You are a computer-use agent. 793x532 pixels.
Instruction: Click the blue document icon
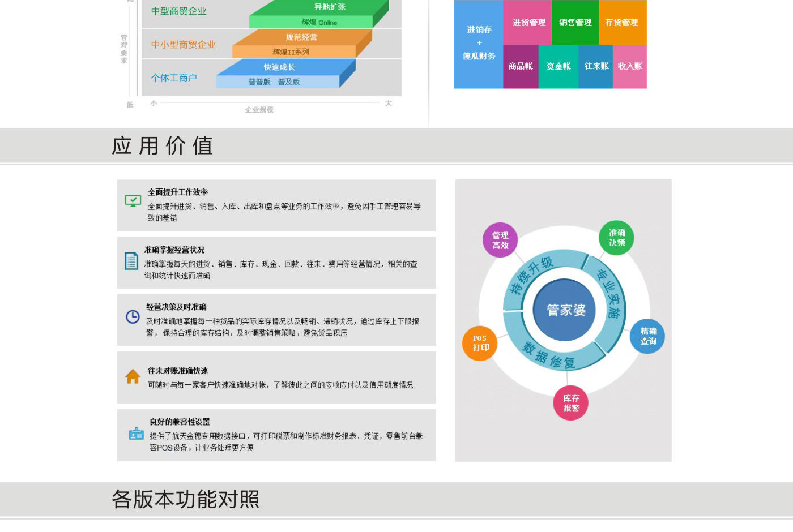click(x=131, y=260)
